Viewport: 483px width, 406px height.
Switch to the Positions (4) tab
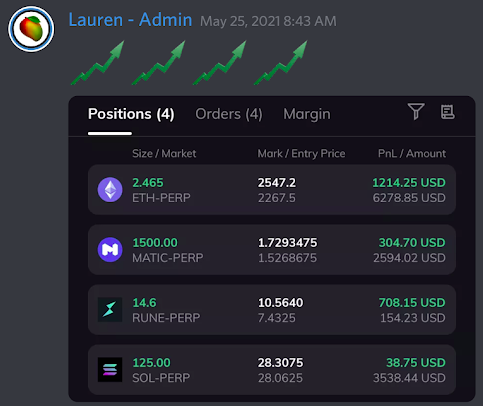[131, 114]
